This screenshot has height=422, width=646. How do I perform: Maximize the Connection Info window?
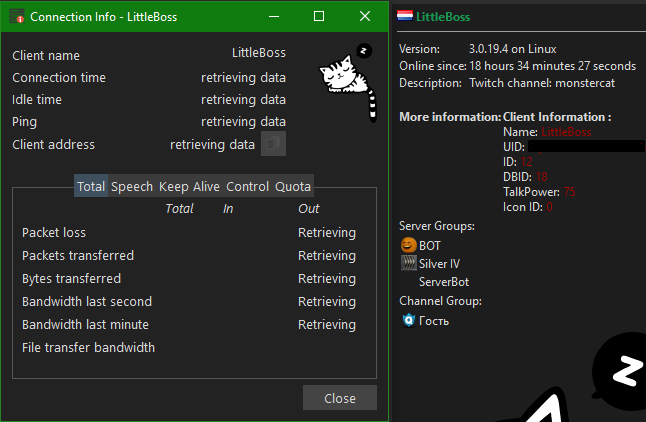pos(319,16)
